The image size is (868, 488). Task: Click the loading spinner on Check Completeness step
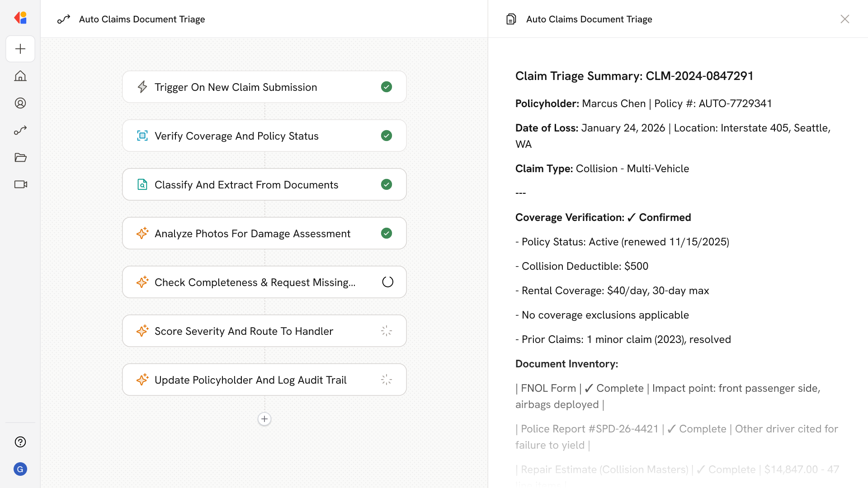click(x=387, y=282)
